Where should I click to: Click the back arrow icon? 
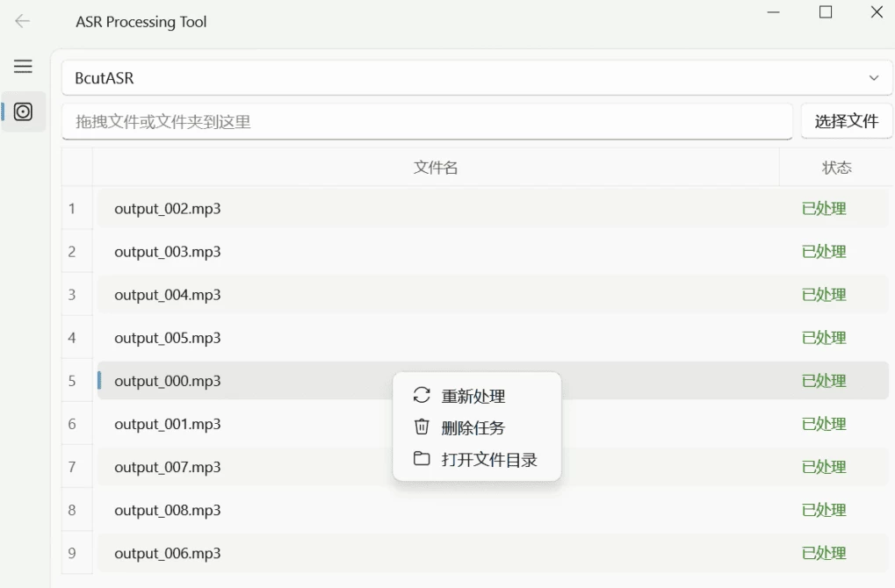[x=23, y=21]
